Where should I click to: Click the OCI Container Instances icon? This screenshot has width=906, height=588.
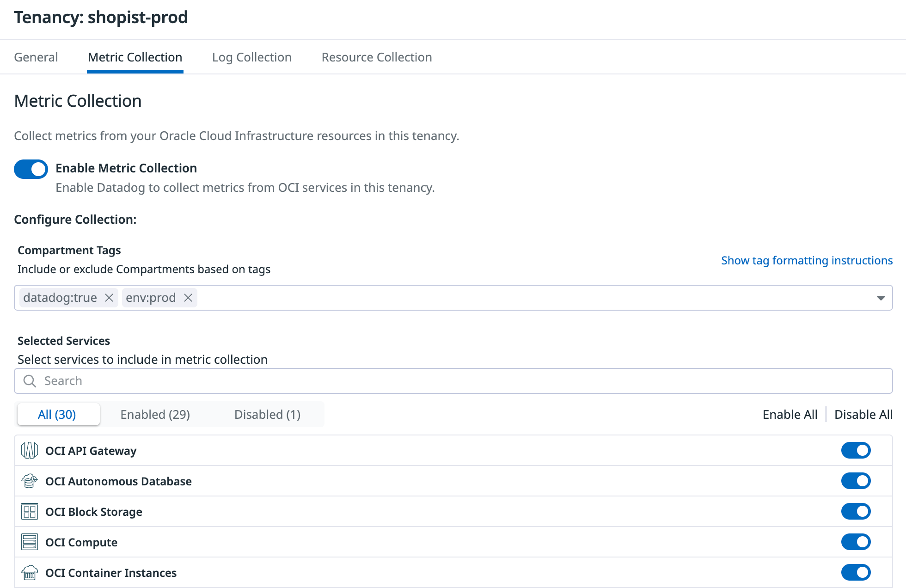tap(30, 572)
